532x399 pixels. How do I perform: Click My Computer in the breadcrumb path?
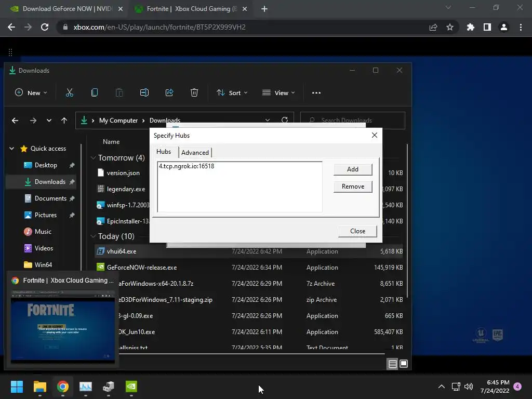click(x=118, y=121)
